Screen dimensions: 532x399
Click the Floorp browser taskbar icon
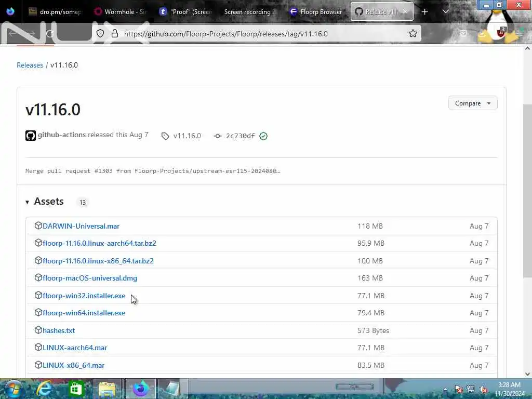(x=141, y=389)
